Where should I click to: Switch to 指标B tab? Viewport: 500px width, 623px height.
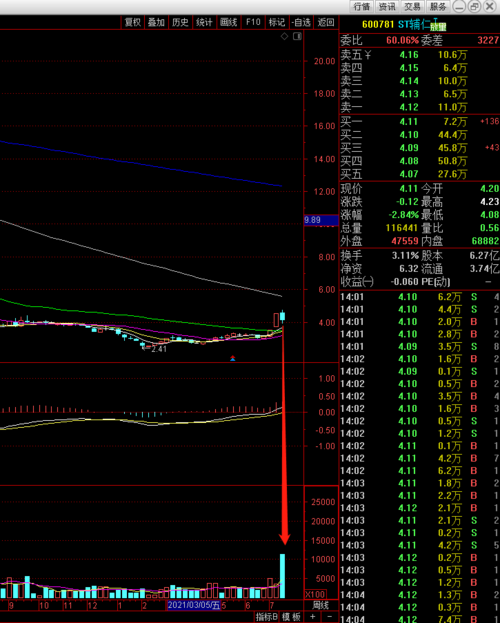pos(266,617)
